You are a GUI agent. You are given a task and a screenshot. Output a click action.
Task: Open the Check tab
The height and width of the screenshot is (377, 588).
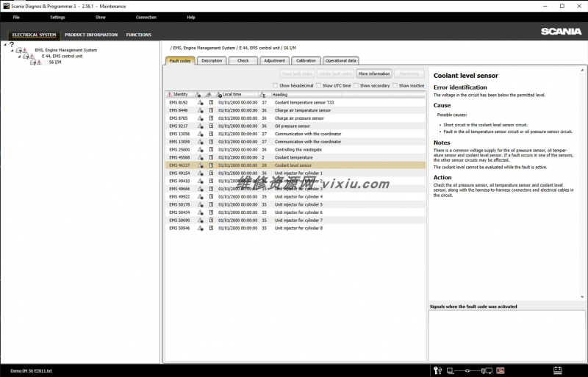click(243, 61)
